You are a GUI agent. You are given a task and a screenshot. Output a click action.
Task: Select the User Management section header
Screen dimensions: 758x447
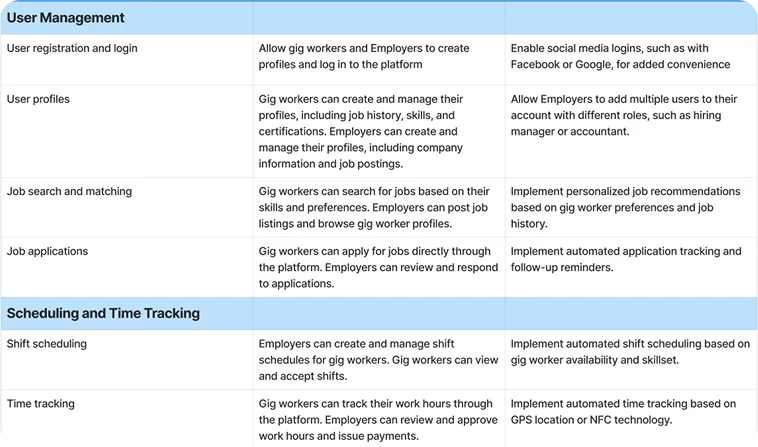(x=65, y=18)
